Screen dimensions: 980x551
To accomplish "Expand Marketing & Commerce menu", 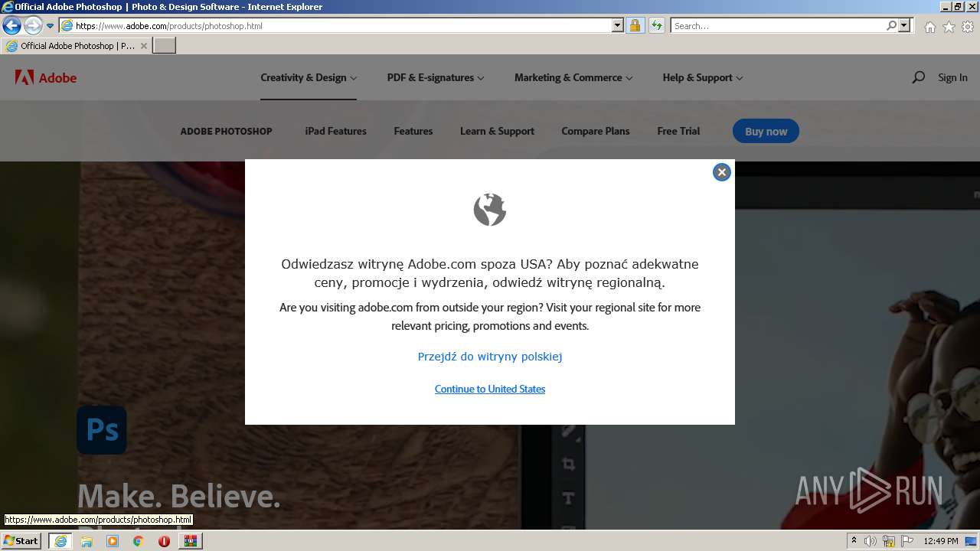I will click(x=573, y=77).
